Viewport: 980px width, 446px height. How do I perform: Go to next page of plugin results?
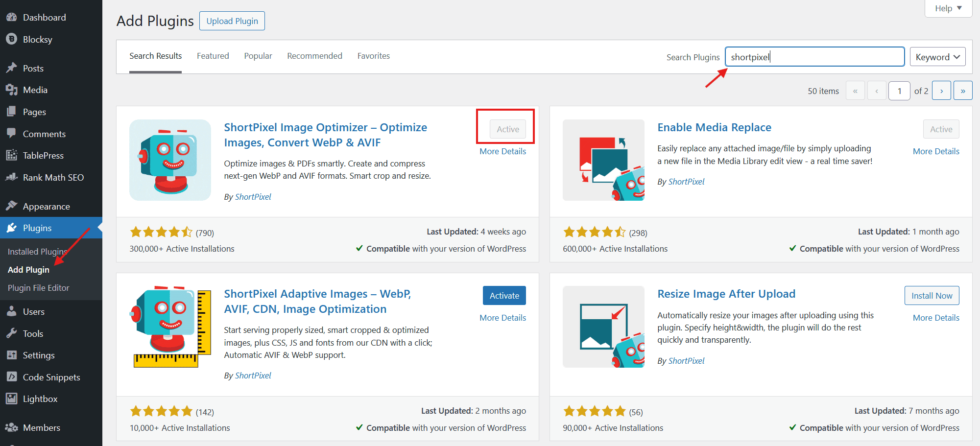[941, 91]
